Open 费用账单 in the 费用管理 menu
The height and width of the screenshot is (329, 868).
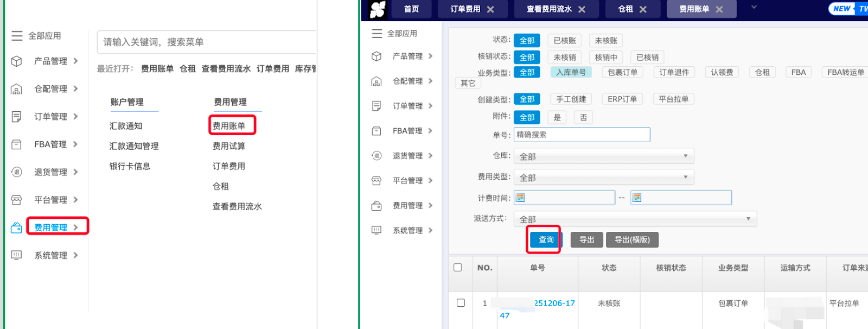(x=229, y=126)
